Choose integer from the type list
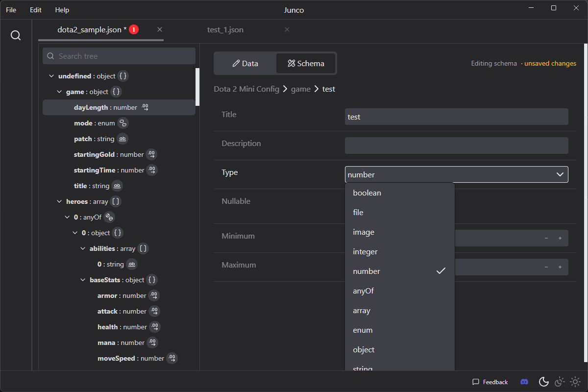The height and width of the screenshot is (392, 588). click(400, 252)
